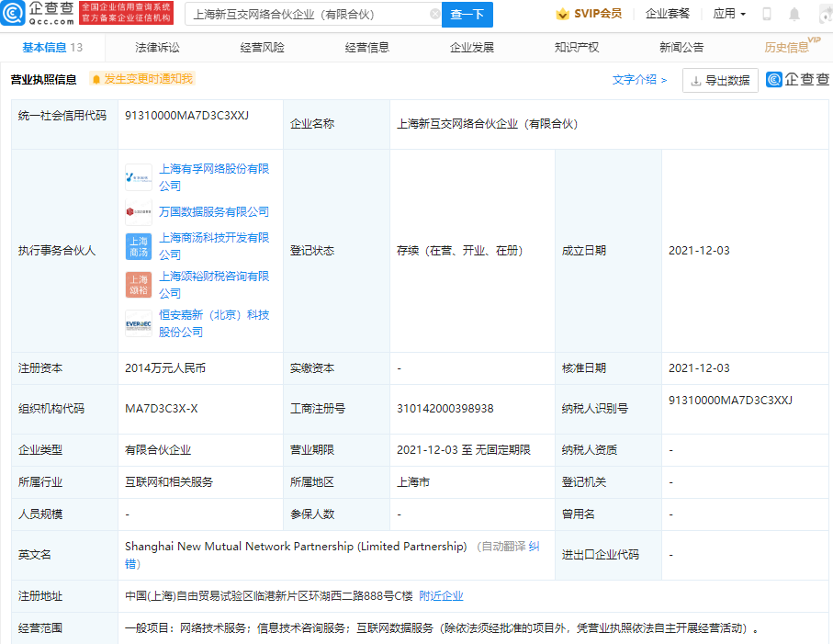Screen dimensions: 833x644
Task: Click registration number 310142000398938
Action: coord(445,409)
